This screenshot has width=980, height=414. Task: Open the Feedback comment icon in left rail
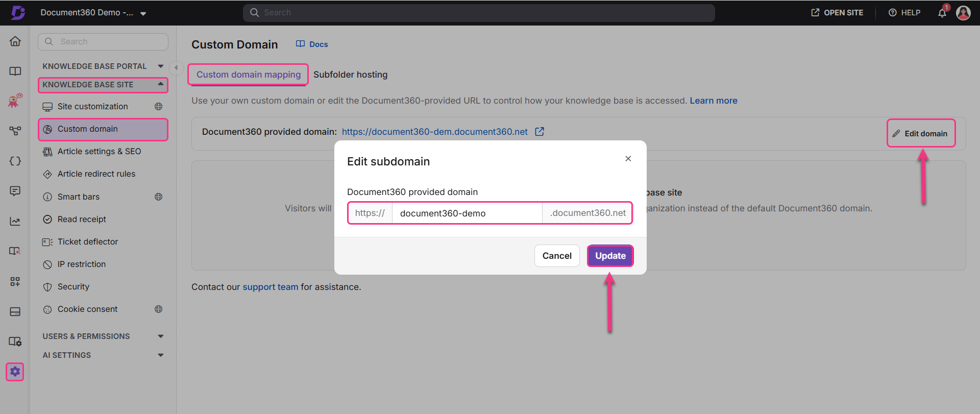[15, 191]
